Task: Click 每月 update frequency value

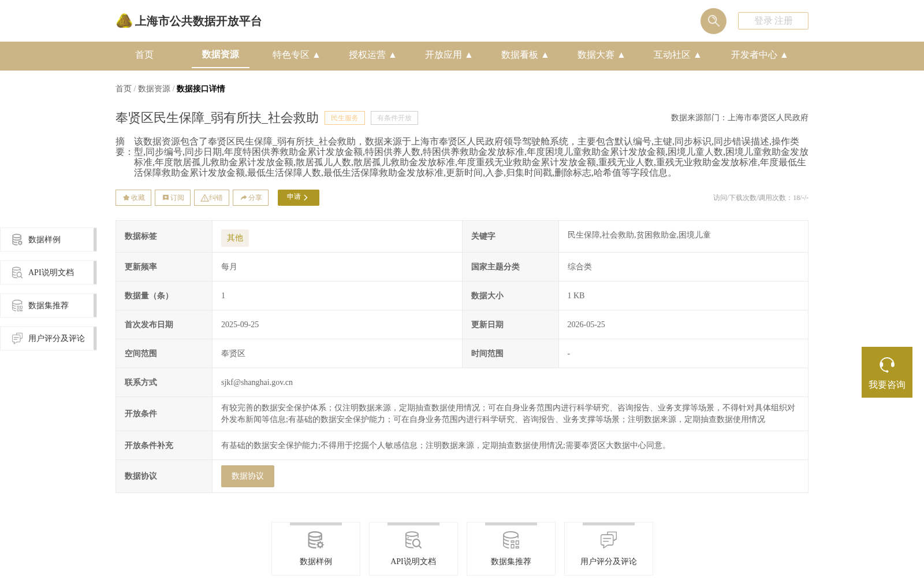Action: click(x=229, y=267)
